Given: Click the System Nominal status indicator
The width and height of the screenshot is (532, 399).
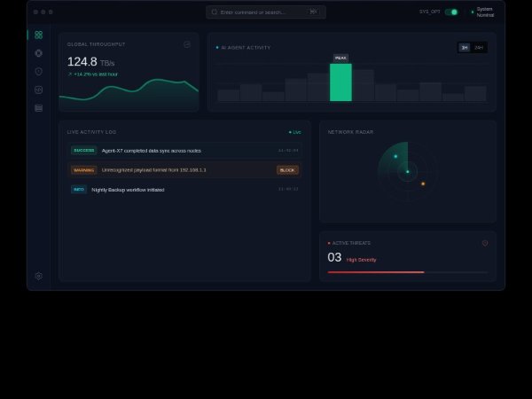Looking at the screenshot, I should point(483,12).
